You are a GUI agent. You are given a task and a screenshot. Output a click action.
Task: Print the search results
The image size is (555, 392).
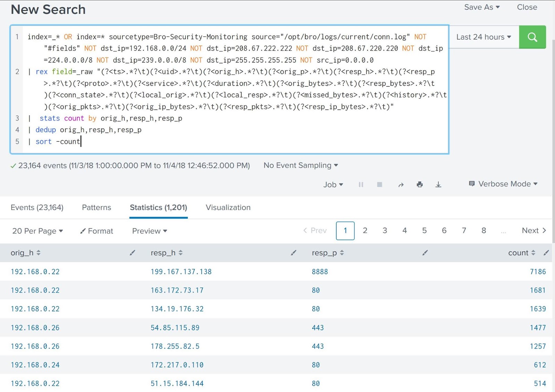[420, 185]
